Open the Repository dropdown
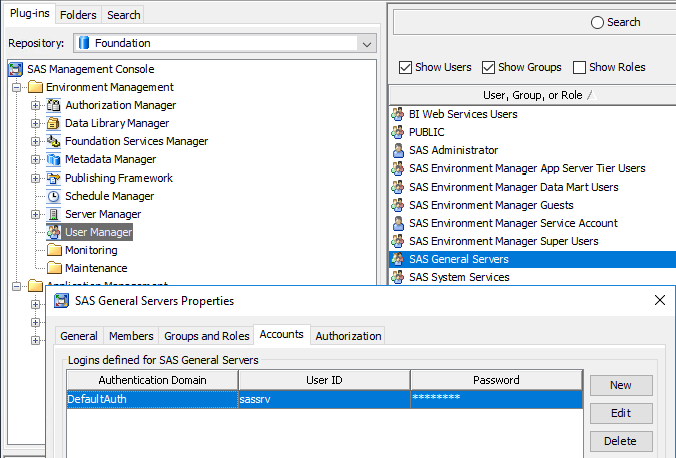This screenshot has width=676, height=458. (367, 44)
